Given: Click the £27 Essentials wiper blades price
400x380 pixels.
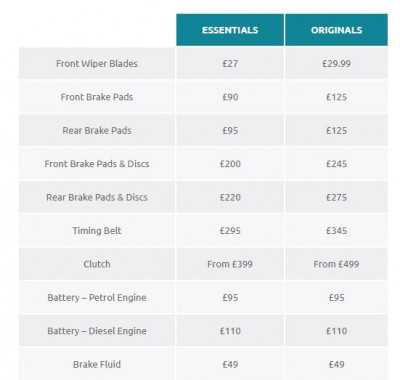Looking at the screenshot, I should click(230, 63).
